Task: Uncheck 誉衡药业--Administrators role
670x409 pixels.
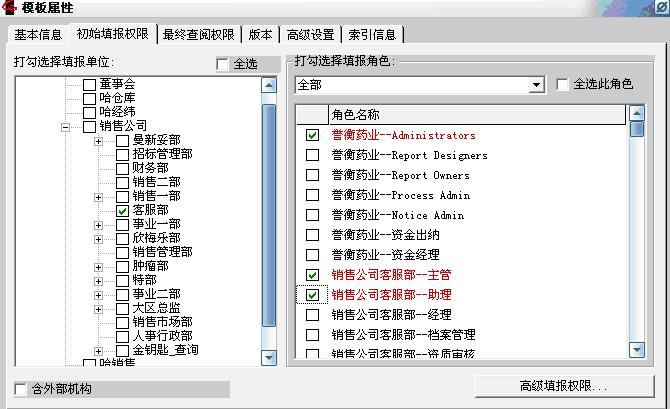Action: pos(312,135)
